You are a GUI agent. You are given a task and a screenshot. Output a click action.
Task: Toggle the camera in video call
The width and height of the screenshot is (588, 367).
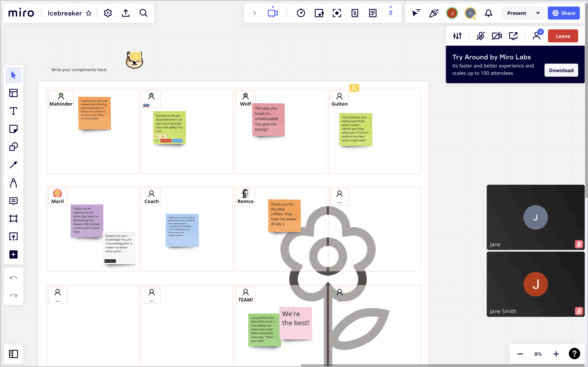point(497,36)
